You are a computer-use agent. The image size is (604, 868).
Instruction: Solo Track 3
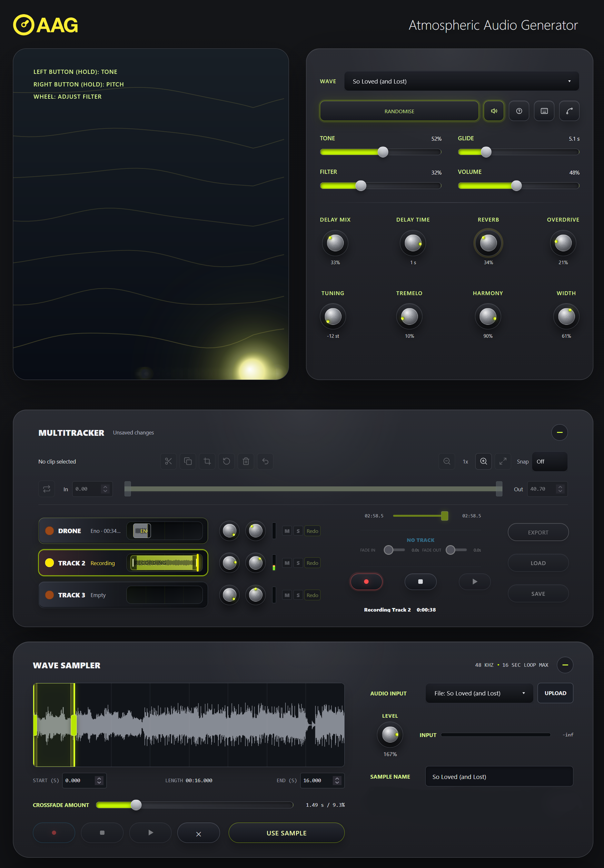[298, 595]
